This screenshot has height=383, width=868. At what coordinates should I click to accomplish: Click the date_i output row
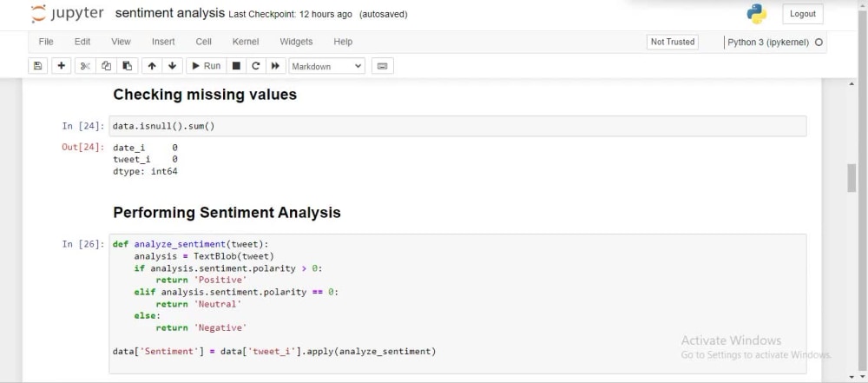point(145,148)
